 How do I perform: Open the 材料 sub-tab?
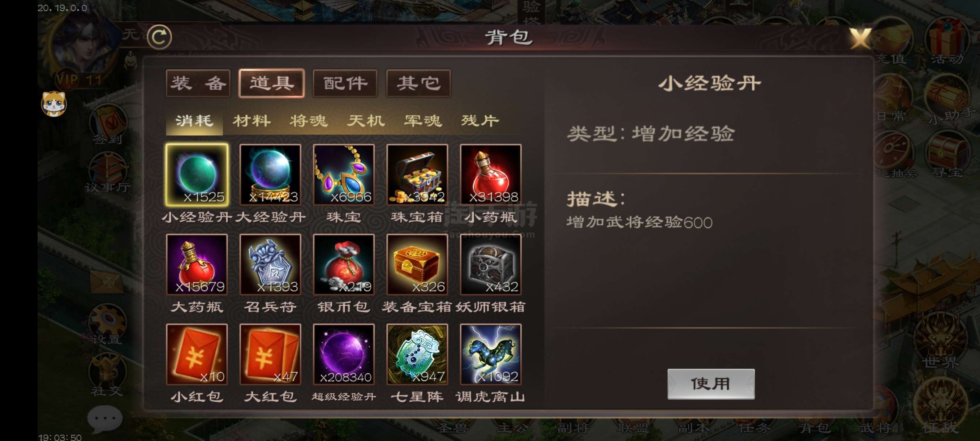252,121
